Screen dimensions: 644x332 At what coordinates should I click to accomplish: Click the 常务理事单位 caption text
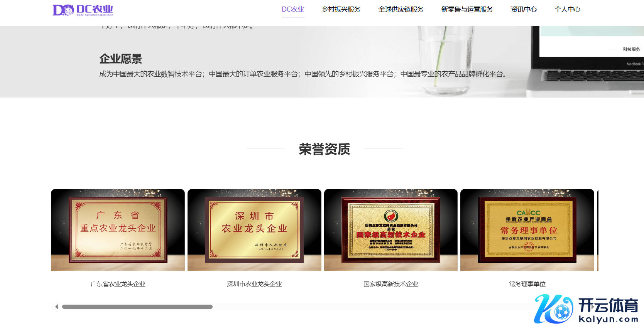click(527, 284)
